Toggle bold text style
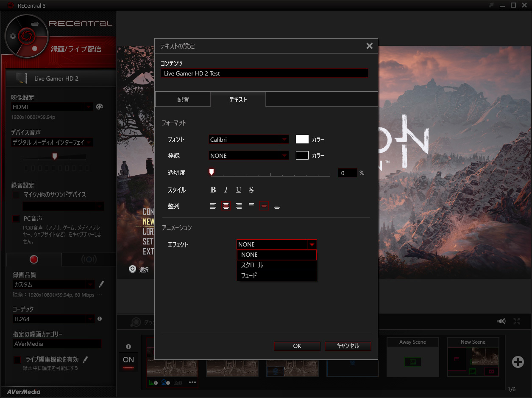Image resolution: width=532 pixels, height=398 pixels. [x=213, y=190]
